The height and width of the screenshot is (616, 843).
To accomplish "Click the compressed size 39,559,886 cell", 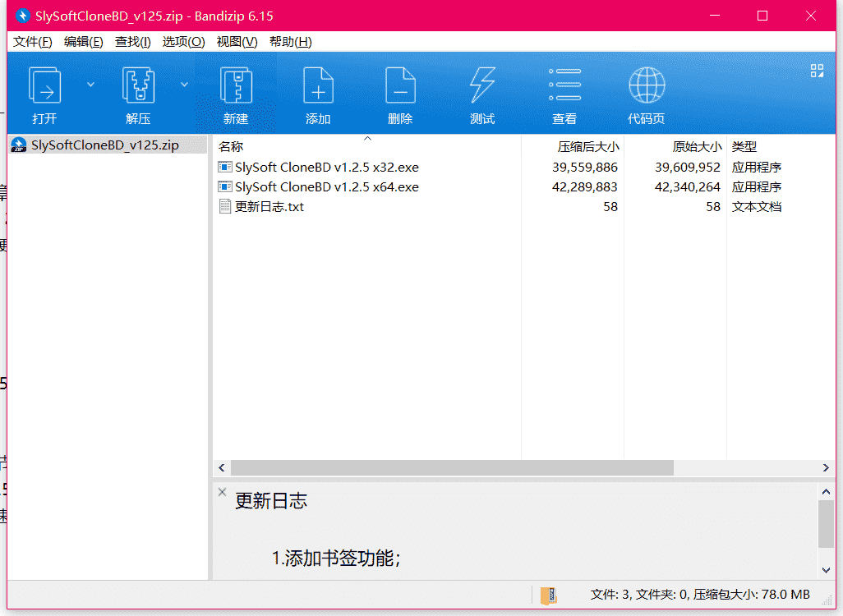I will click(585, 168).
